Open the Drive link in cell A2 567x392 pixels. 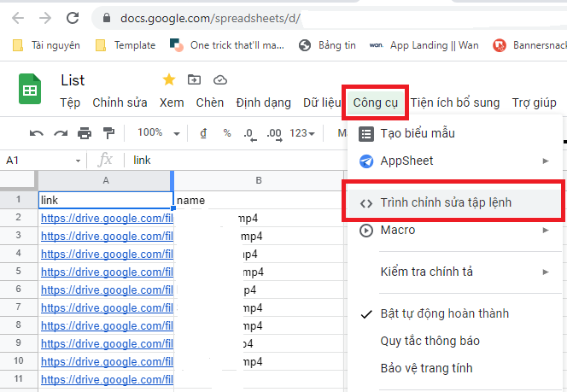coord(107,218)
